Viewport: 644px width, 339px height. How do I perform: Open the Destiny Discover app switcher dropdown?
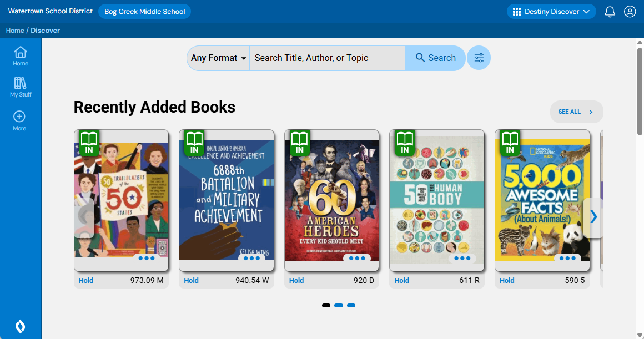(551, 12)
